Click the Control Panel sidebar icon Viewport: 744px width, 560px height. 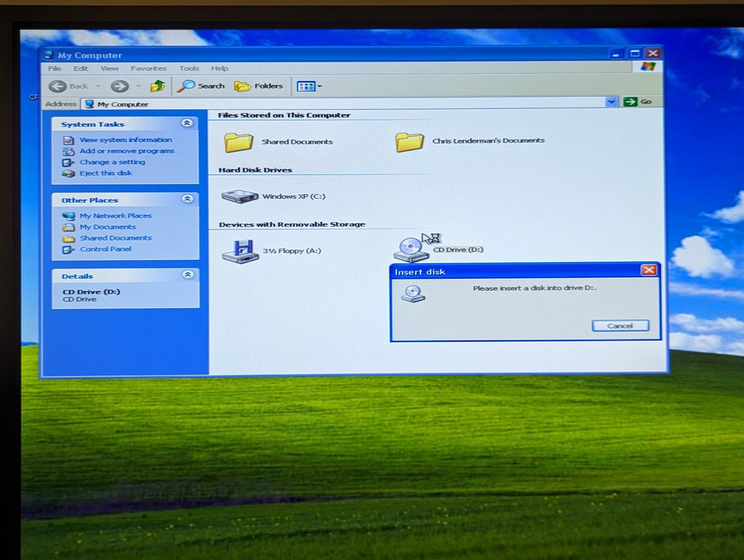point(68,250)
